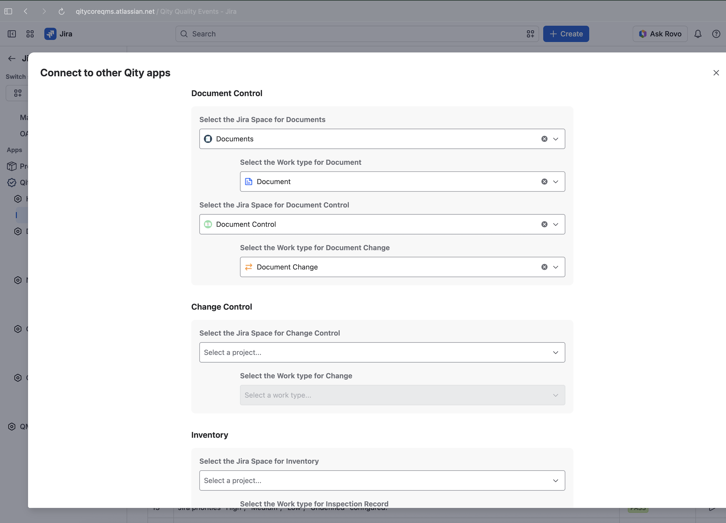The height and width of the screenshot is (523, 726).
Task: Toggle the browser sidebar icon
Action: [8, 12]
